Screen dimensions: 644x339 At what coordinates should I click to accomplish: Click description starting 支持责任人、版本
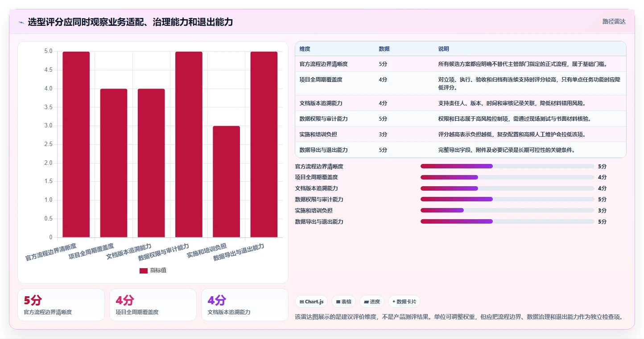coord(512,103)
